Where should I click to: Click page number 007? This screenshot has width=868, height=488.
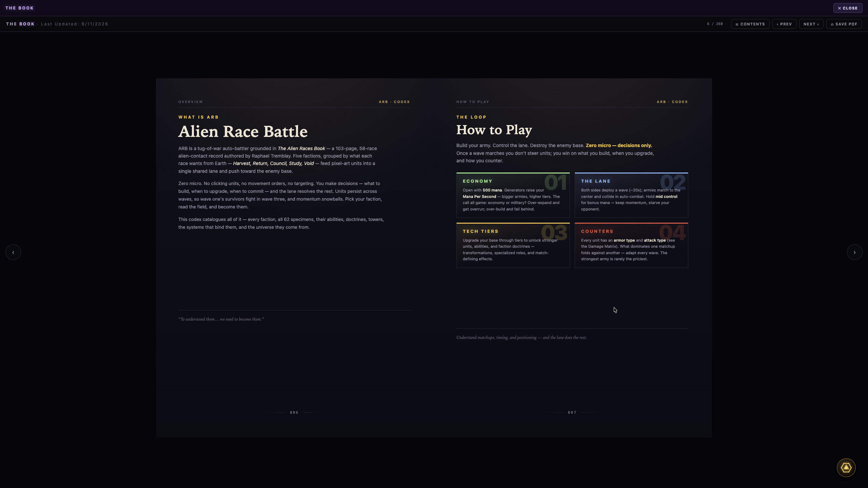click(572, 413)
